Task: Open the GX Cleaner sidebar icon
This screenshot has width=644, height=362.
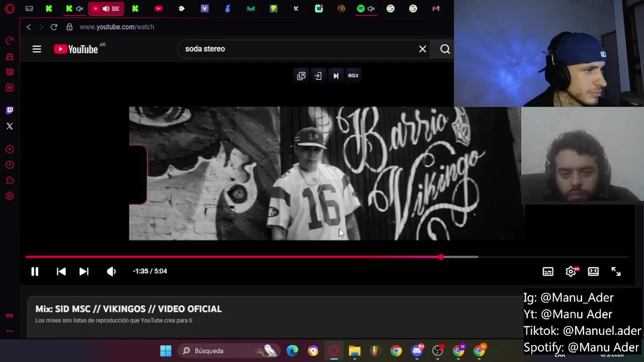Action: (10, 57)
